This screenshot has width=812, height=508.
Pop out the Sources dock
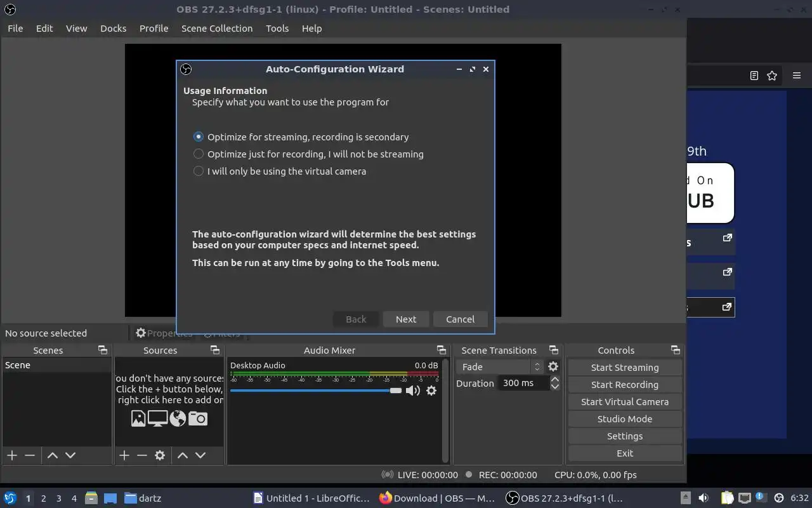[214, 350]
